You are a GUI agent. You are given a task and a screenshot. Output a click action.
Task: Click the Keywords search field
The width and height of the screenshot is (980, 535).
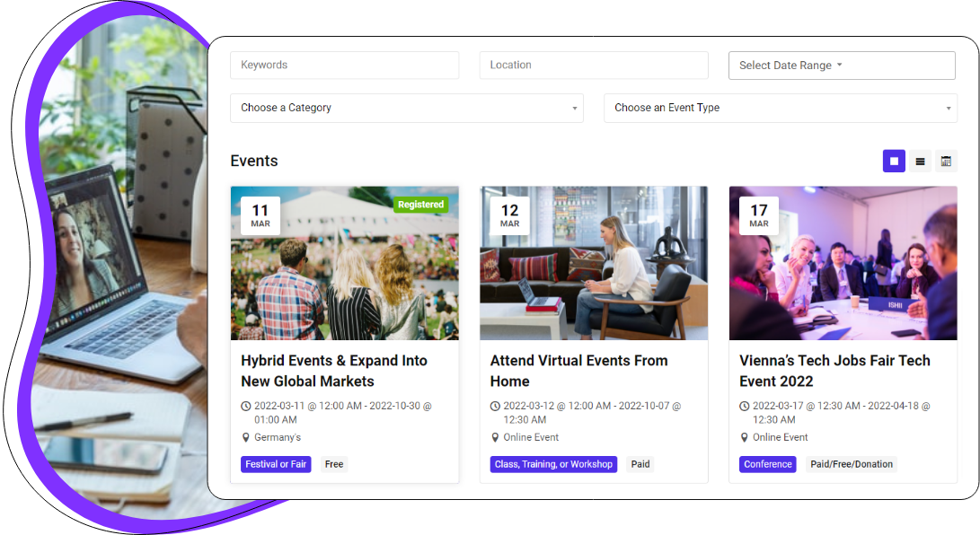click(x=344, y=65)
